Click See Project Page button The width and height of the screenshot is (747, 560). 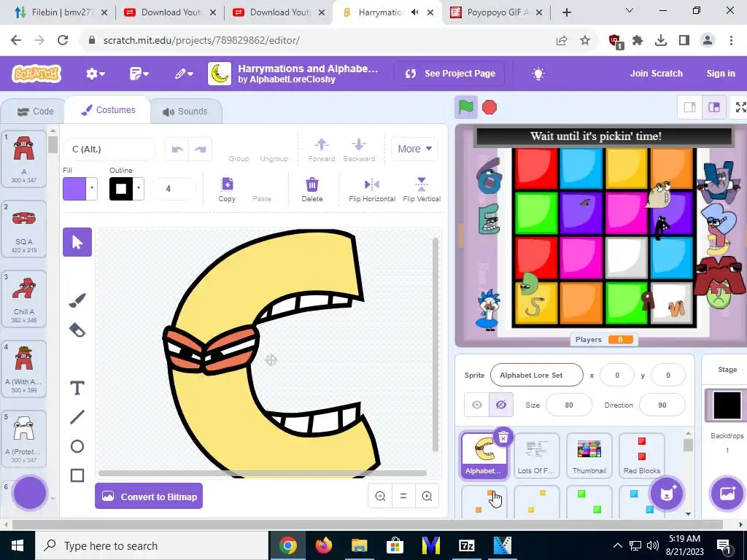(450, 74)
